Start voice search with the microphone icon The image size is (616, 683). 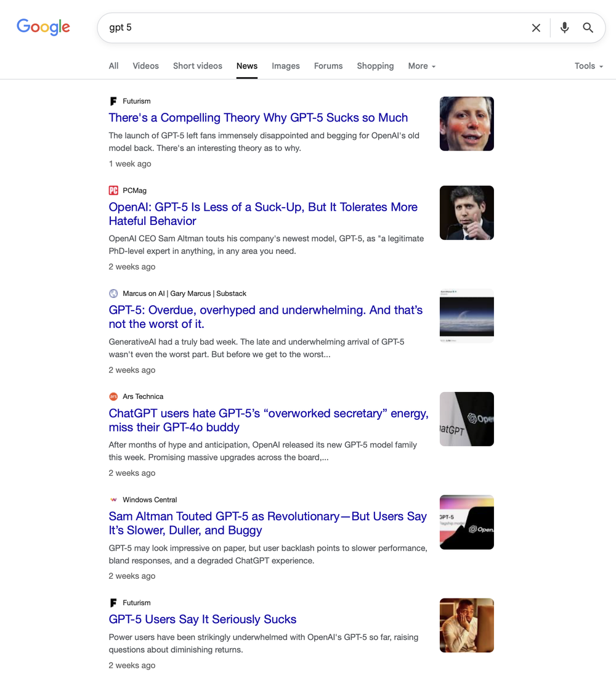[x=564, y=28]
